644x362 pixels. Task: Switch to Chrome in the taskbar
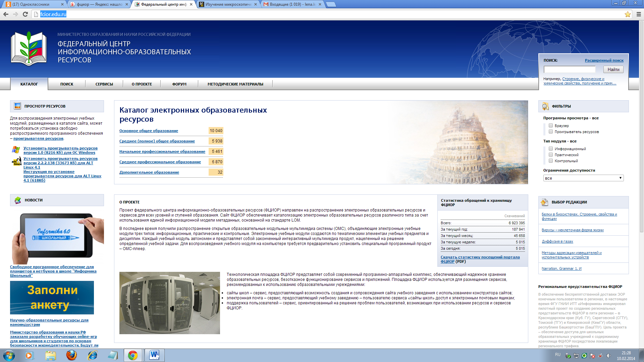click(133, 355)
